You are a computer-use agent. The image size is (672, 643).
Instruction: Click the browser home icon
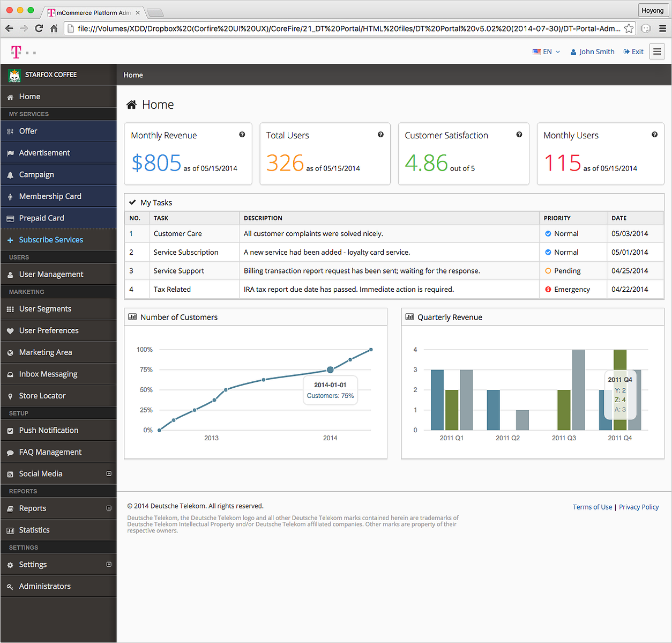[x=54, y=28]
